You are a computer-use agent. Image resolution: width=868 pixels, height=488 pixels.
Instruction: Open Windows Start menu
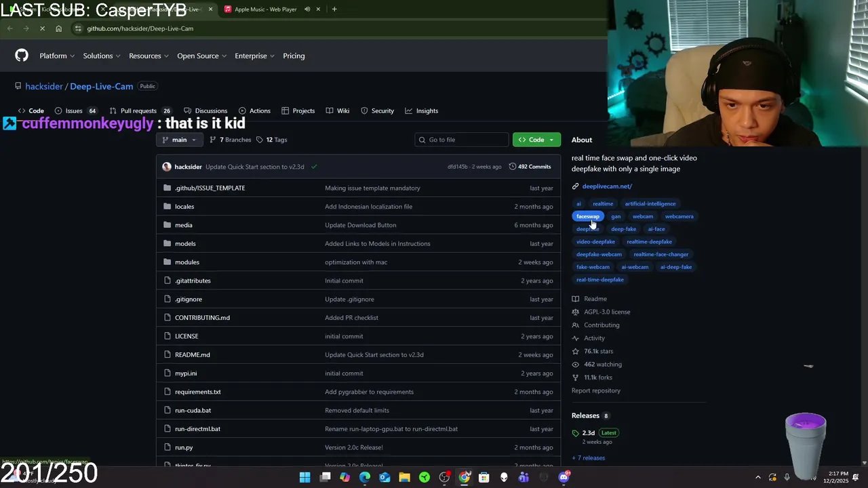pyautogui.click(x=305, y=478)
